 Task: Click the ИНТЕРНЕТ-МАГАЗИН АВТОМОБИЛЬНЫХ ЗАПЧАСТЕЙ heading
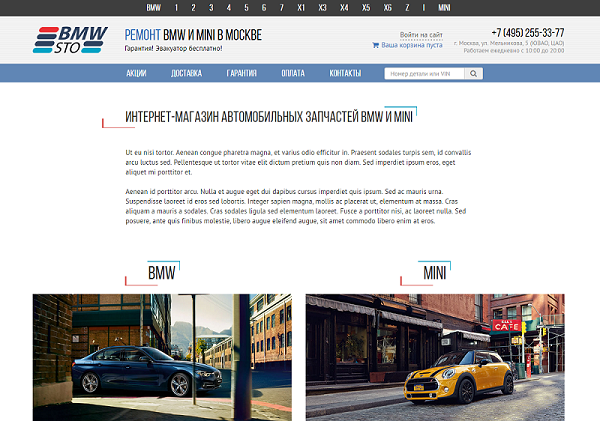269,117
